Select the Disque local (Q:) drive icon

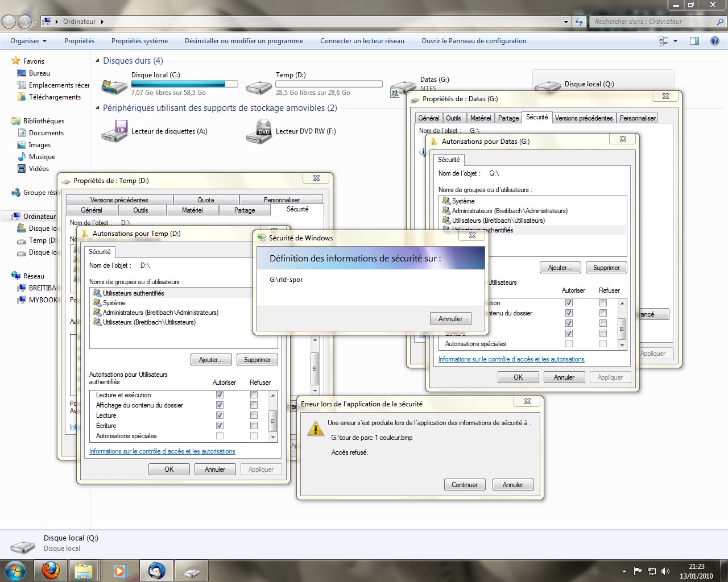(x=548, y=86)
